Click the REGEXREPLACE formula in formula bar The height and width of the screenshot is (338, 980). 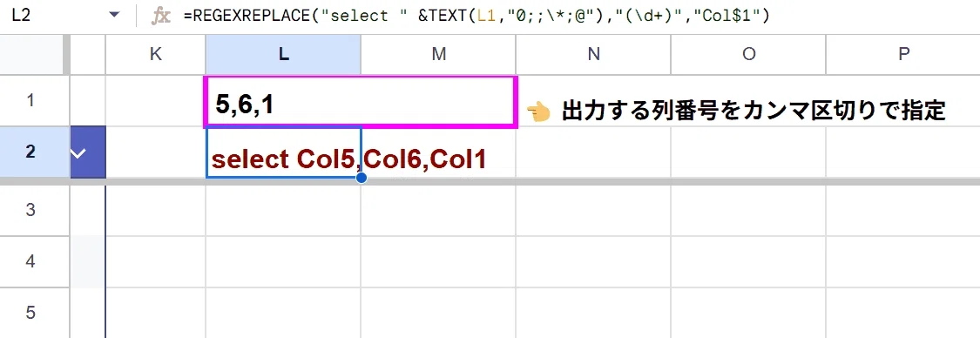[x=476, y=16]
